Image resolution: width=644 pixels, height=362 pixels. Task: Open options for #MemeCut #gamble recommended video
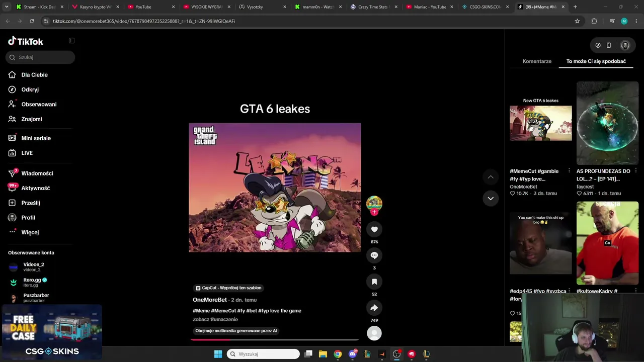pos(569,171)
